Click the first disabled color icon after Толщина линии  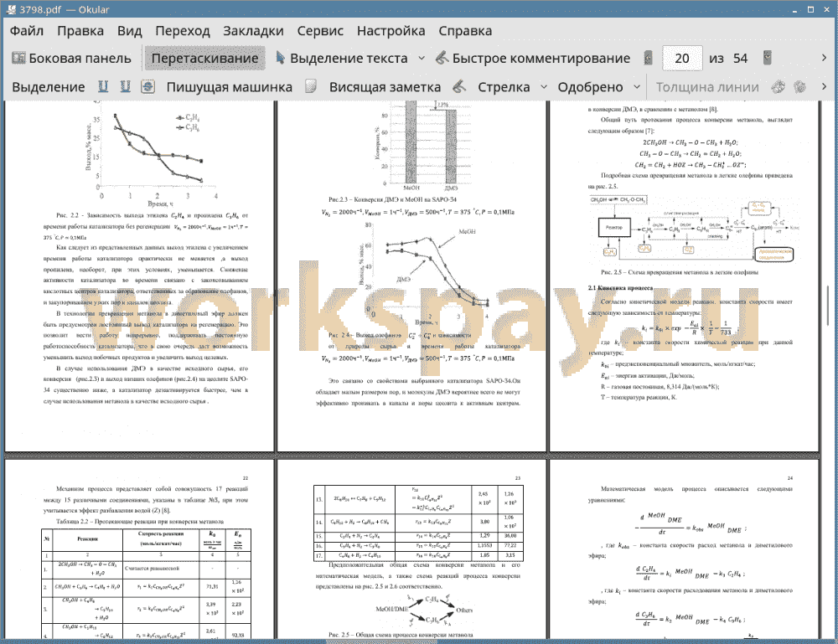coord(779,86)
